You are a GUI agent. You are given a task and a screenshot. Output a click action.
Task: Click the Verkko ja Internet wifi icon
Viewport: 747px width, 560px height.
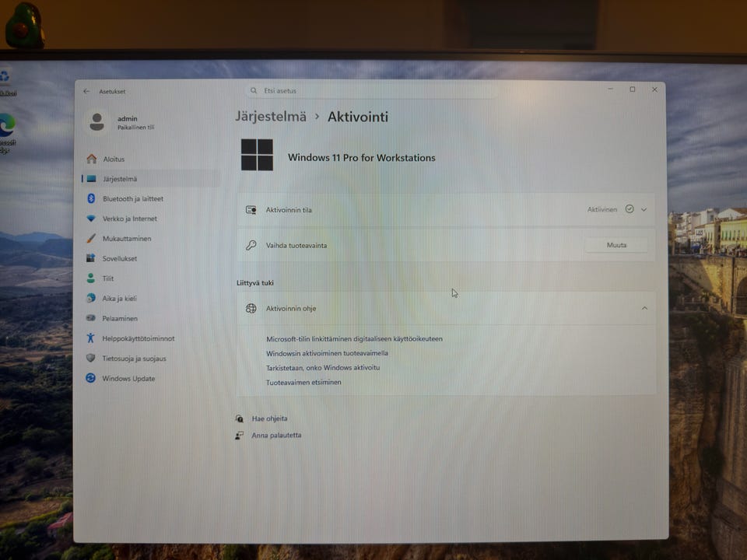tap(91, 219)
